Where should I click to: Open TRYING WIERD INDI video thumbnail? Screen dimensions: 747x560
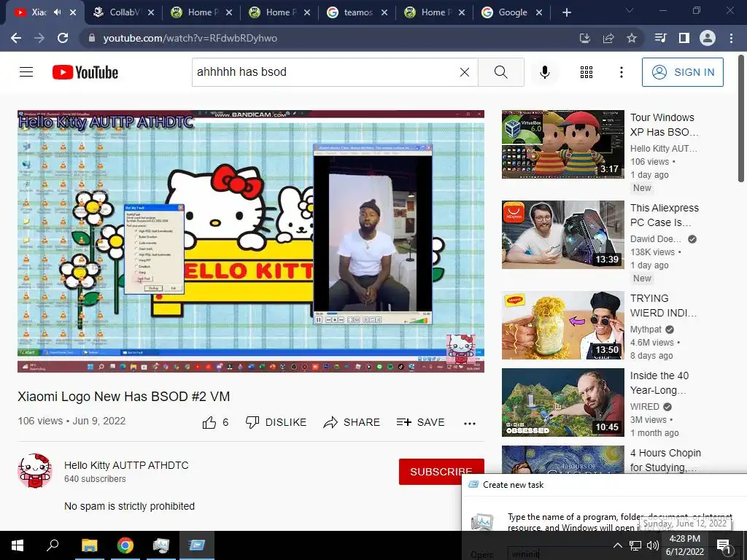[x=562, y=325]
